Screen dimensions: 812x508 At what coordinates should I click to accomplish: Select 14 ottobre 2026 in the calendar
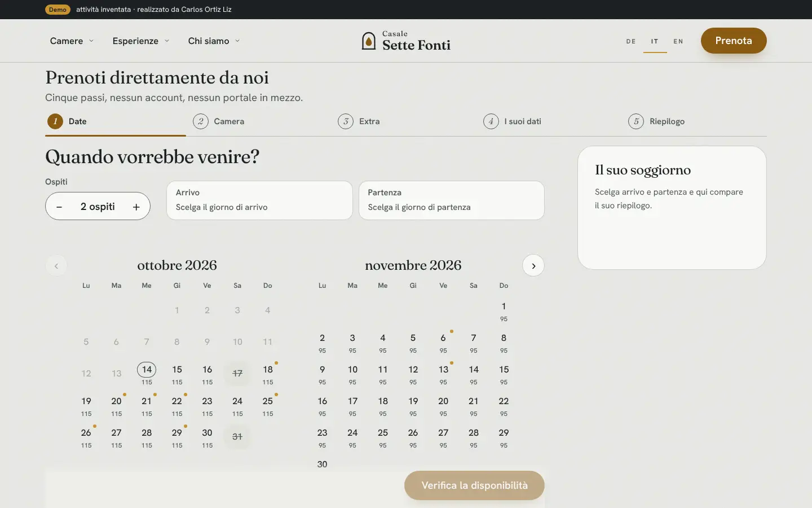click(x=147, y=374)
